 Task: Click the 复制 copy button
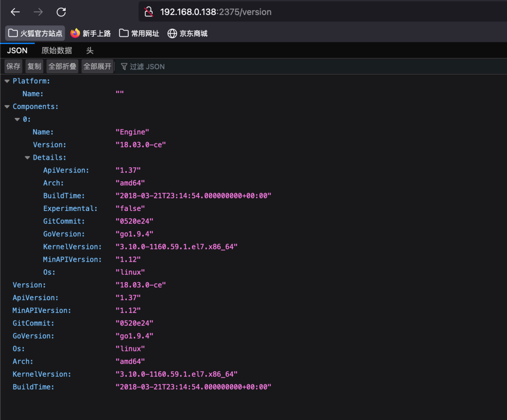pyautogui.click(x=34, y=66)
